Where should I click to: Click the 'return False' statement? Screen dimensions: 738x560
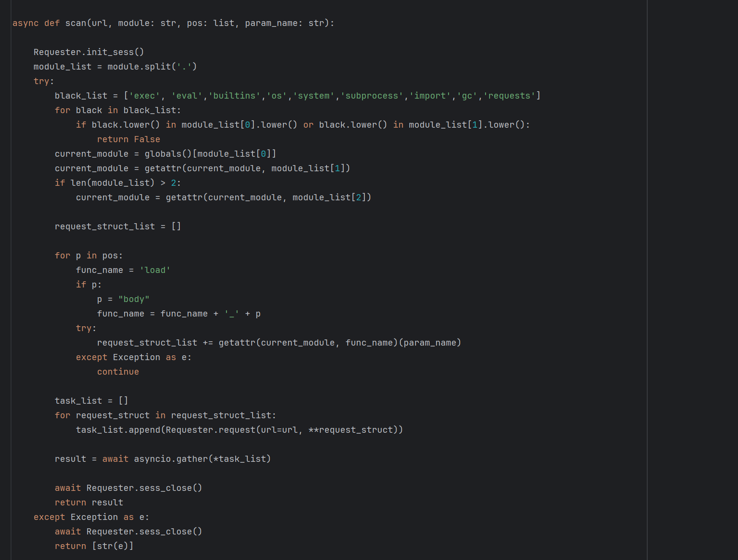pyautogui.click(x=129, y=139)
